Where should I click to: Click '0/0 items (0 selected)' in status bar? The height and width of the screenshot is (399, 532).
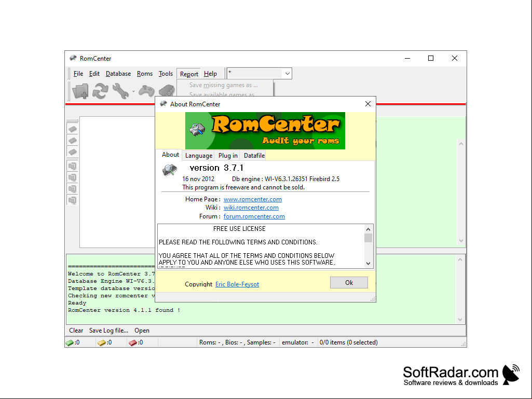pos(348,342)
